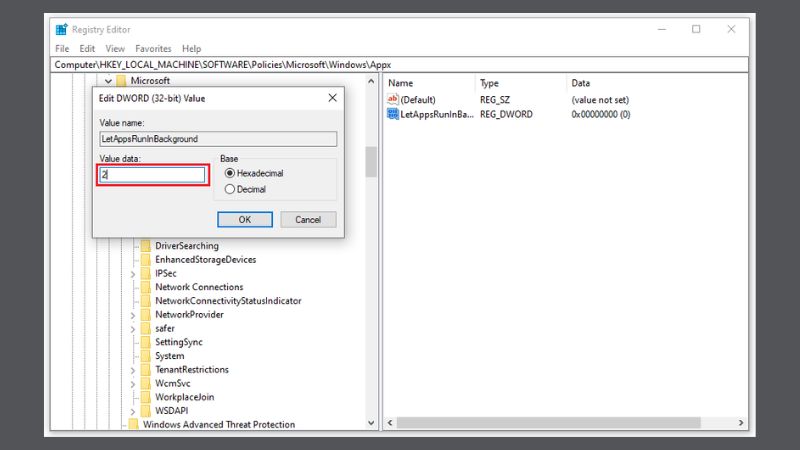Select the Hexadecimal base radio button
800x450 pixels.
[230, 173]
